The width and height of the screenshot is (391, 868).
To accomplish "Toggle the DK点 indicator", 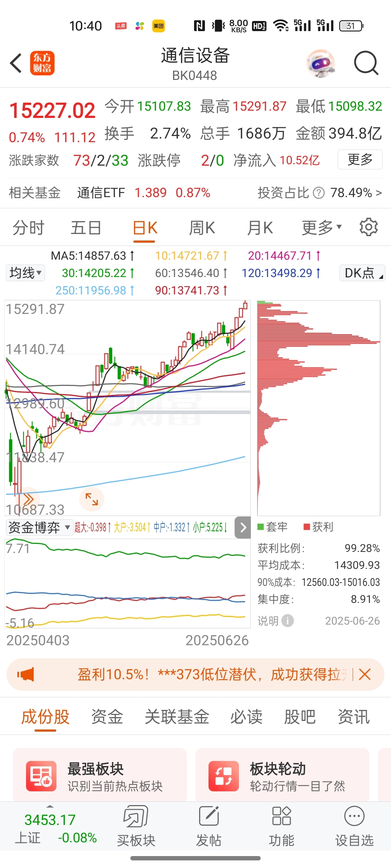I will [x=362, y=273].
